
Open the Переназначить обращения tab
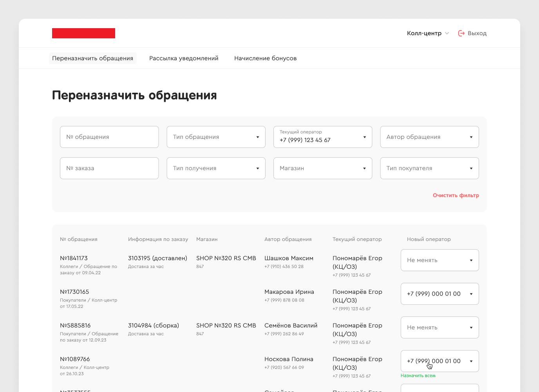point(93,58)
